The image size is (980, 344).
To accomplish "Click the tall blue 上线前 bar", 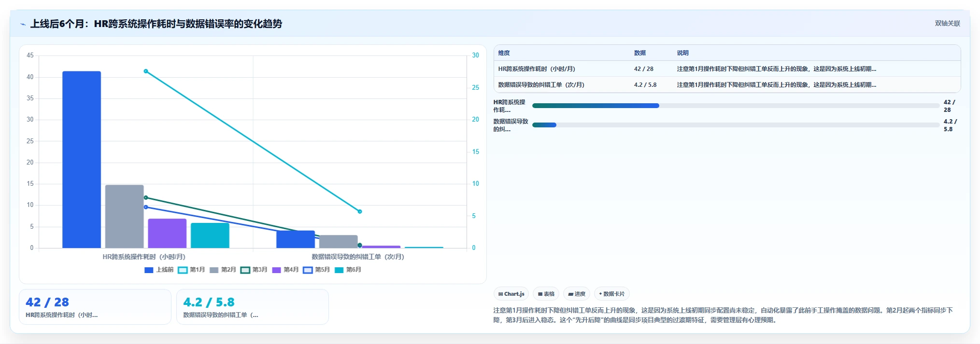I will (x=82, y=160).
